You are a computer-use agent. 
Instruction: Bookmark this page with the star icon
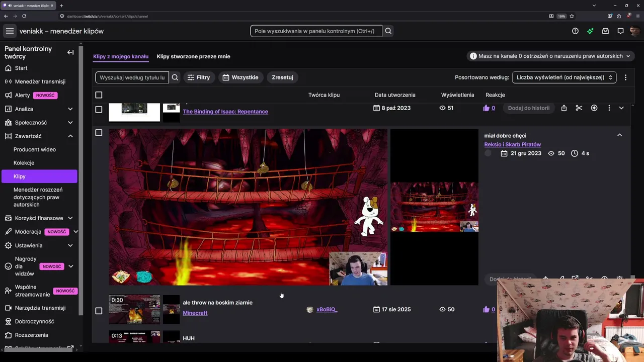click(x=572, y=16)
